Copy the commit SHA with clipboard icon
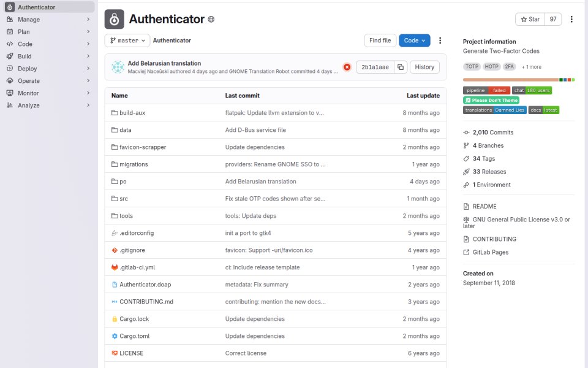Image resolution: width=588 pixels, height=368 pixels. (401, 67)
